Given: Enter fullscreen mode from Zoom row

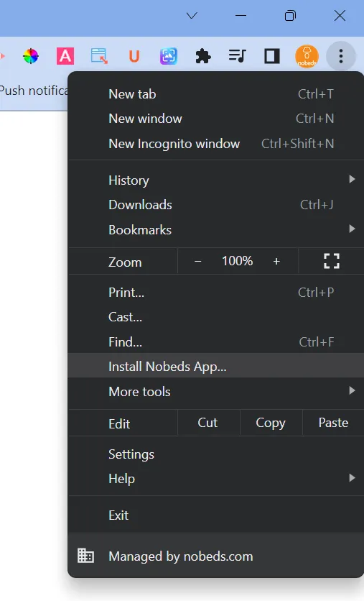Looking at the screenshot, I should [332, 262].
